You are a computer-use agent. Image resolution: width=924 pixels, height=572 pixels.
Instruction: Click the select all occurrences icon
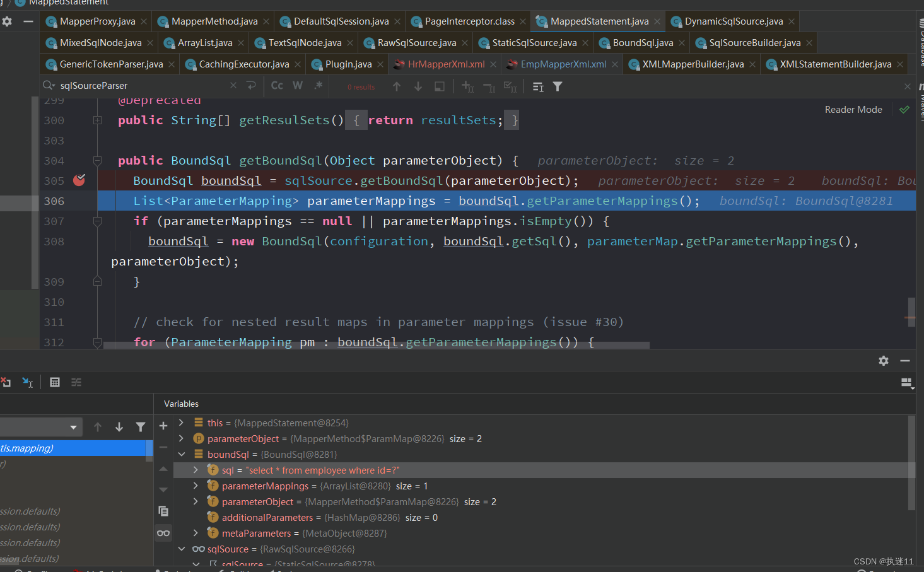(x=440, y=86)
